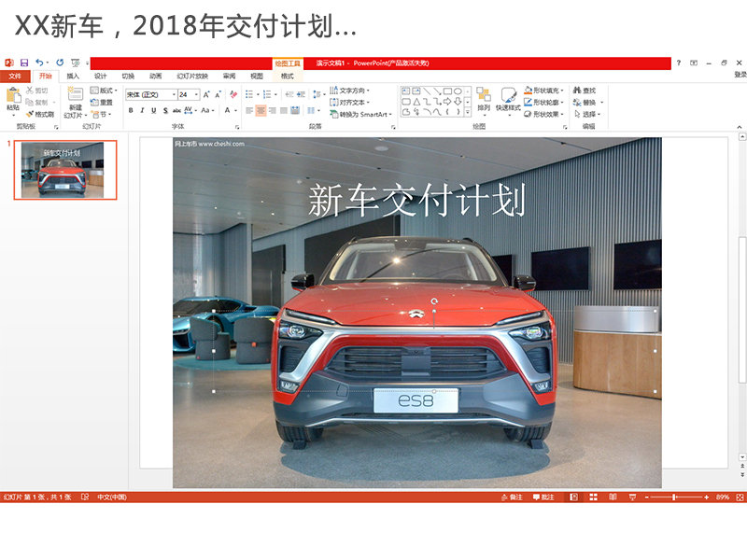Click the Redo/Repeat icon

60,63
